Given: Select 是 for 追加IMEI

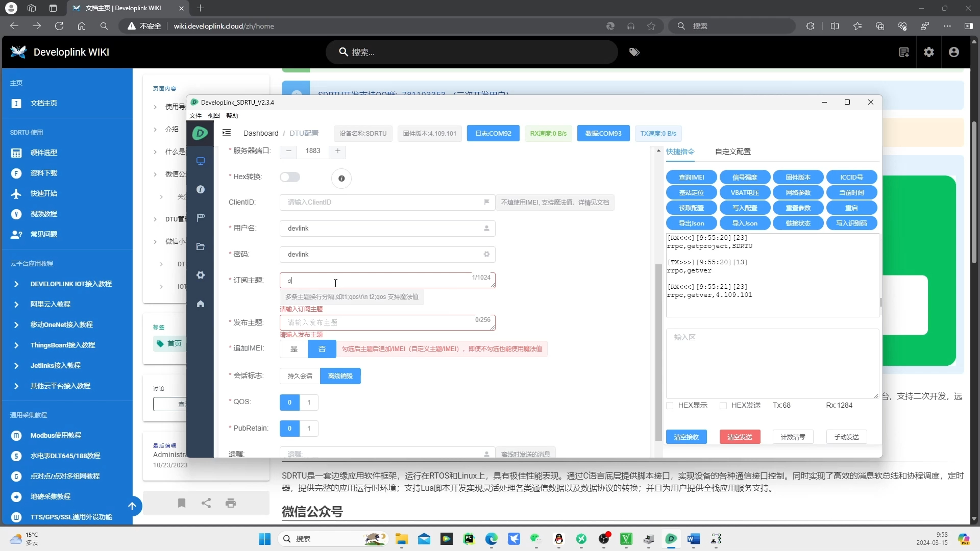Looking at the screenshot, I should point(294,349).
